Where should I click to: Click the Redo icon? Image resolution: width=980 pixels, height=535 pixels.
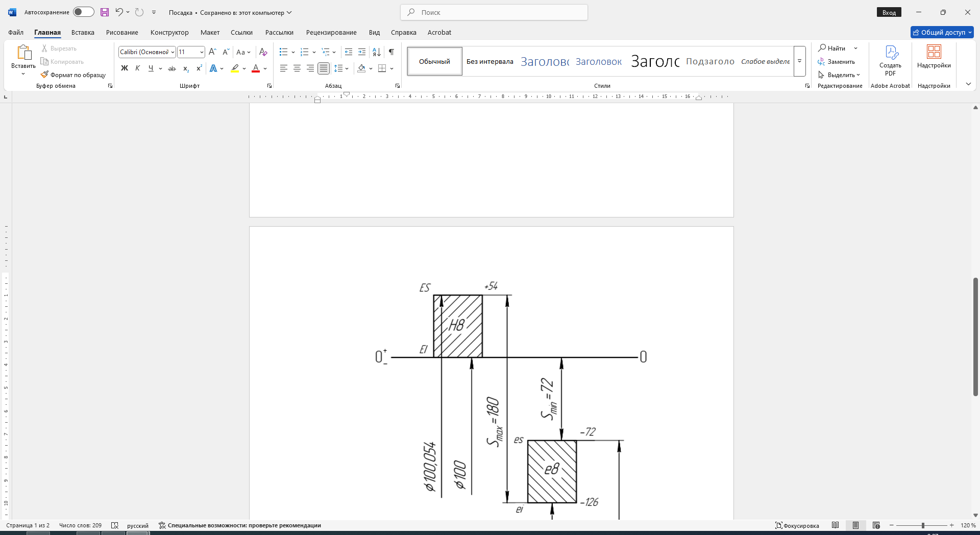pos(139,12)
